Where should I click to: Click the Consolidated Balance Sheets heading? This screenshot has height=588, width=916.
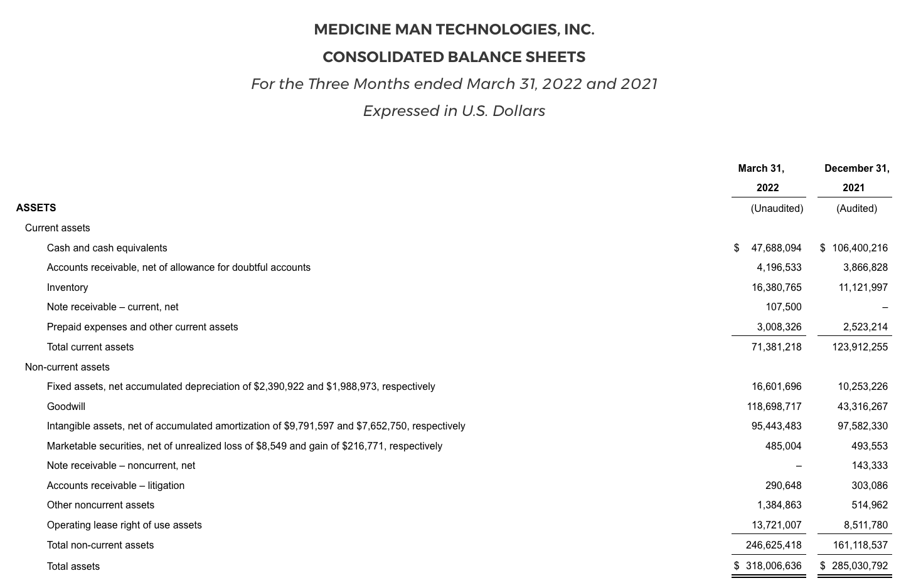point(454,57)
